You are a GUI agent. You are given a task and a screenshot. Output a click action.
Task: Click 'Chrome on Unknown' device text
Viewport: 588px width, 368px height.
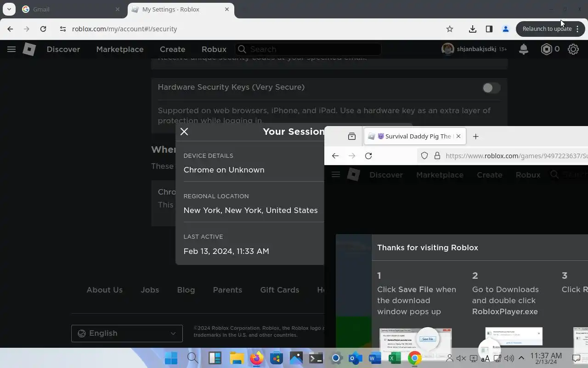pos(224,170)
